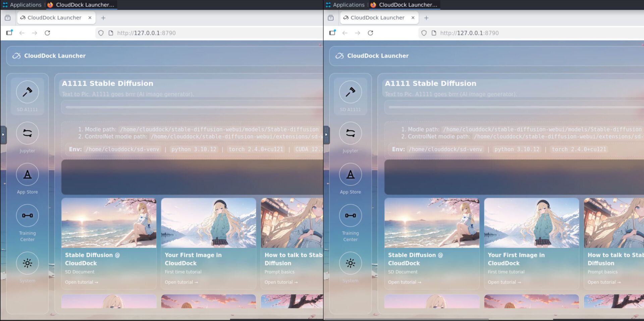Close the CloudDock Launcher tab
This screenshot has width=644, height=321.
pyautogui.click(x=90, y=17)
